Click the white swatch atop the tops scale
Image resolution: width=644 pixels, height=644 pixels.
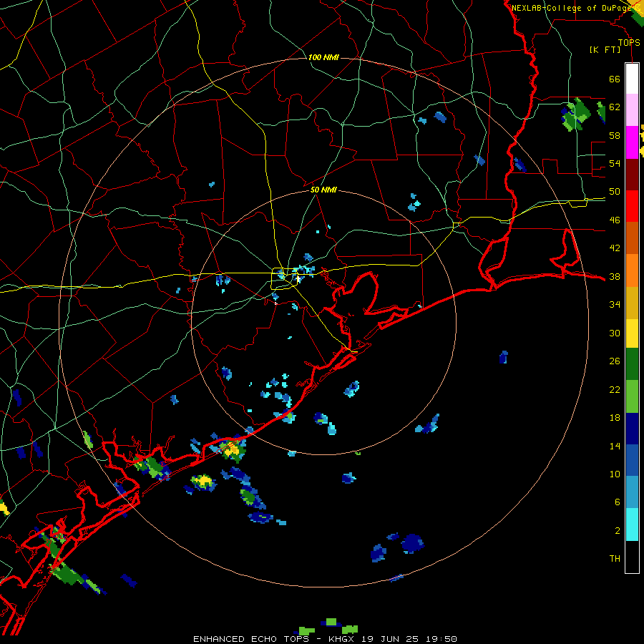pos(632,79)
